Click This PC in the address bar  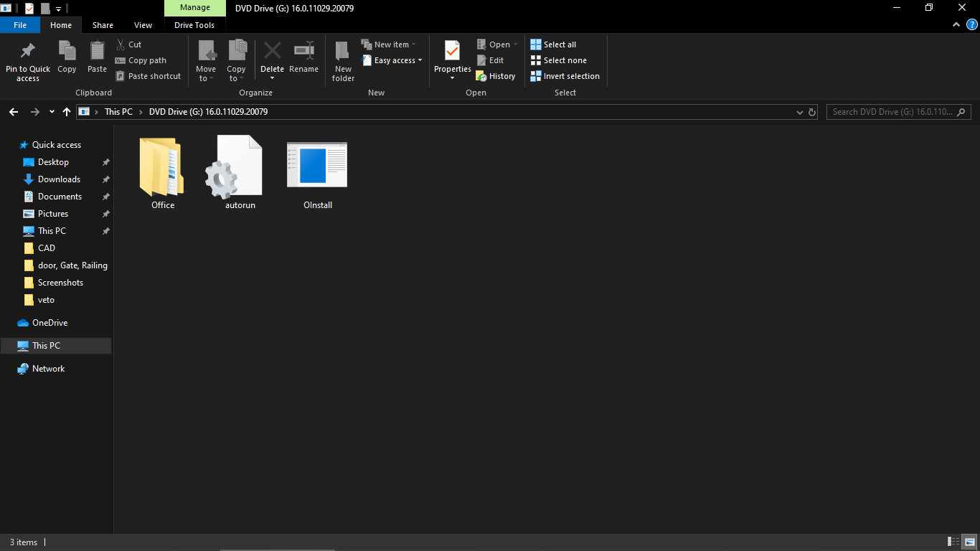(x=118, y=112)
